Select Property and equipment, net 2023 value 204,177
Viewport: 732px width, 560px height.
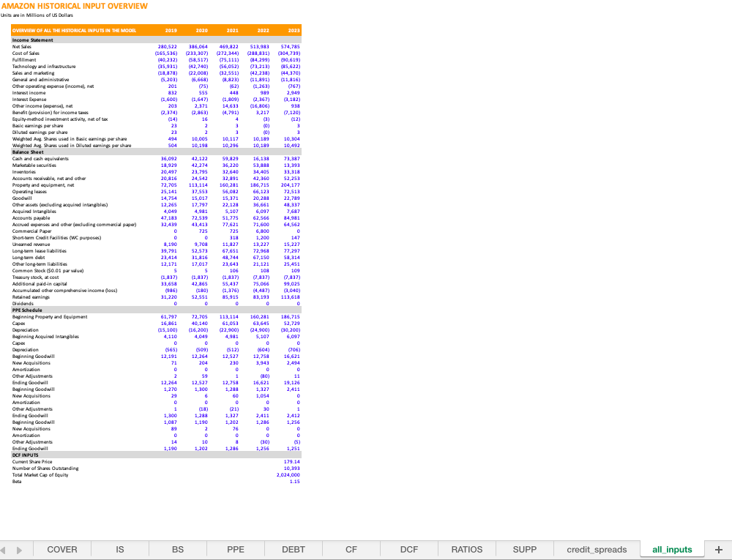pos(291,185)
